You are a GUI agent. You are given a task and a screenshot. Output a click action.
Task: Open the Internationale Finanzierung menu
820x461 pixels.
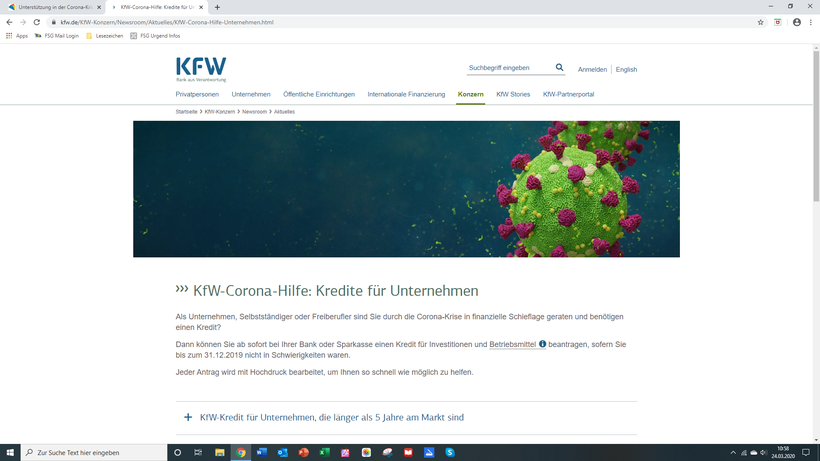coord(406,95)
